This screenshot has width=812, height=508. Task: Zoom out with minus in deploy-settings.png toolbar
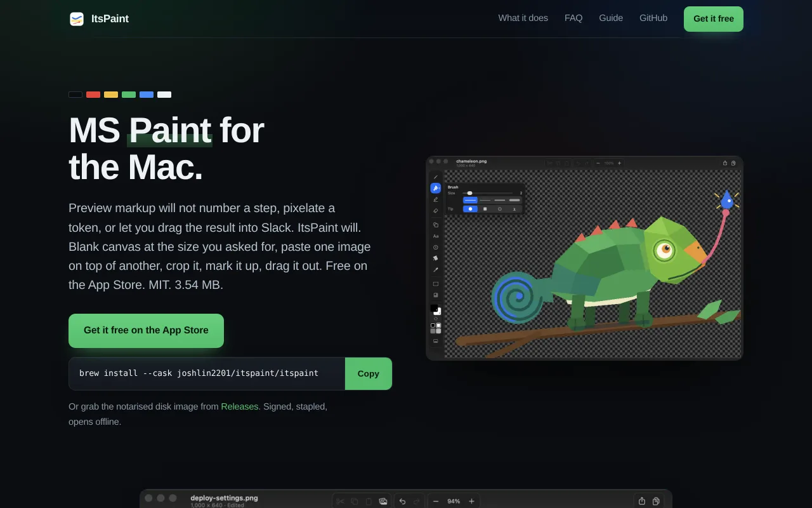pyautogui.click(x=436, y=501)
